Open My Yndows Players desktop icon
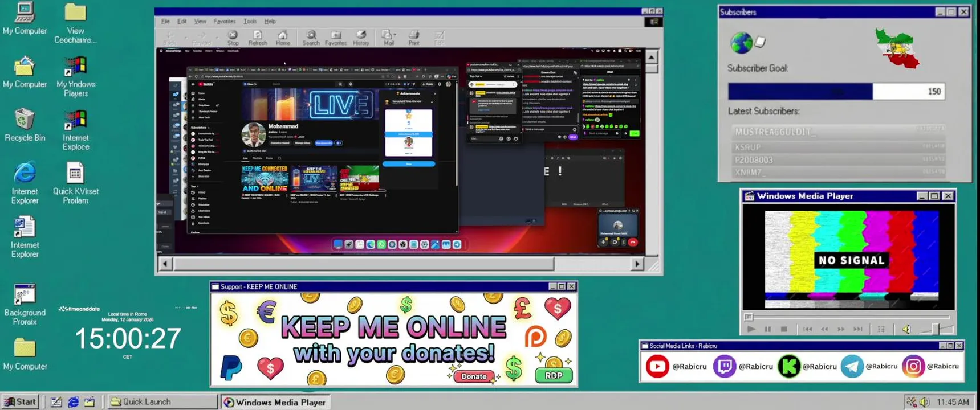This screenshot has height=410, width=980. pos(75,77)
